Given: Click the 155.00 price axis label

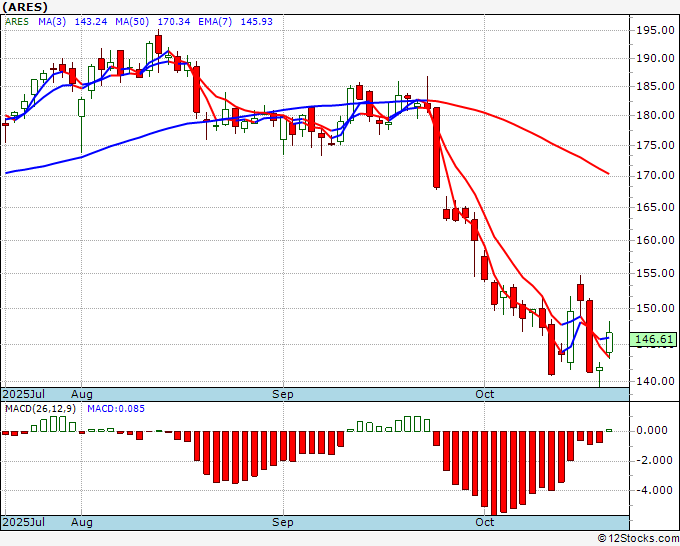Looking at the screenshot, I should 655,273.
